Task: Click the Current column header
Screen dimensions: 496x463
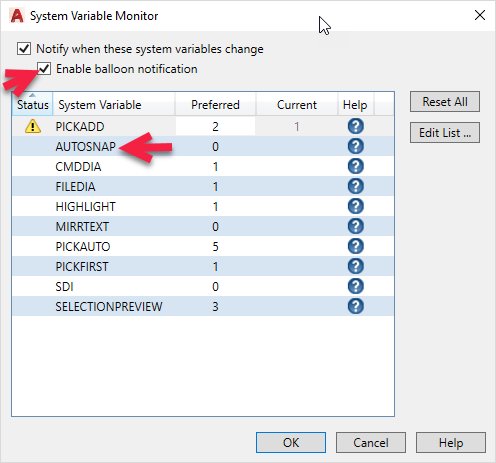Action: tap(297, 105)
